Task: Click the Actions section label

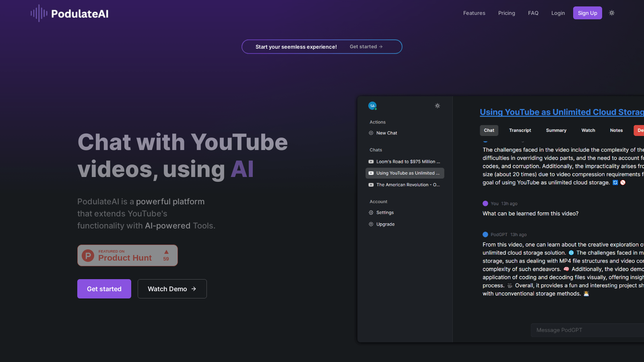Action: click(x=378, y=122)
